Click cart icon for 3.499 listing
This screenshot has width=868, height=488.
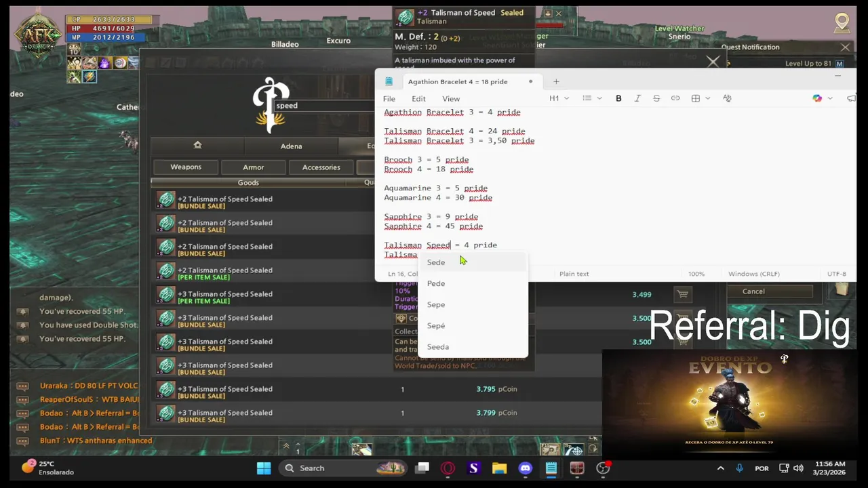[682, 294]
